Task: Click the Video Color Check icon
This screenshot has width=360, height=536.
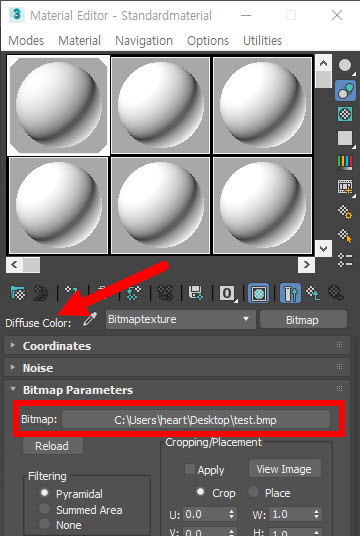Action: pos(345,163)
